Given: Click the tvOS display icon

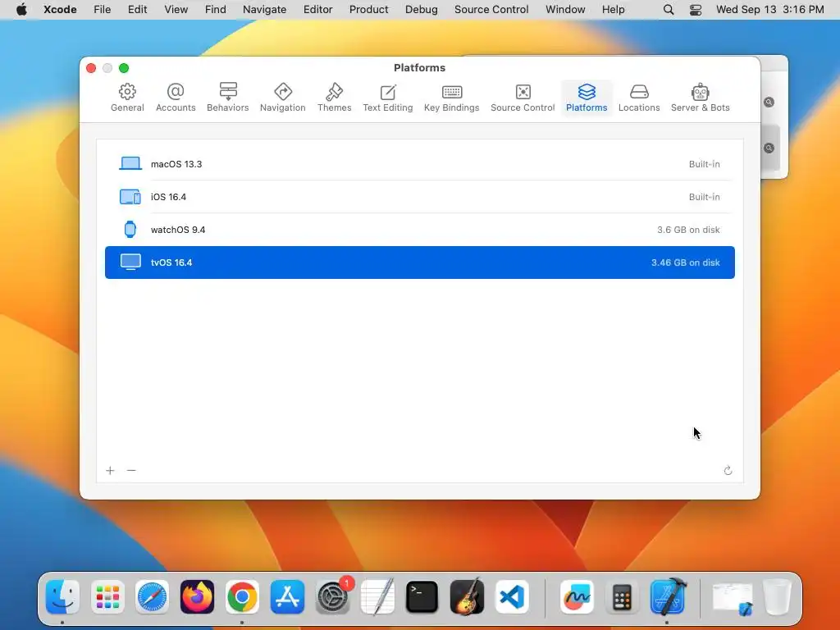Looking at the screenshot, I should 130,262.
